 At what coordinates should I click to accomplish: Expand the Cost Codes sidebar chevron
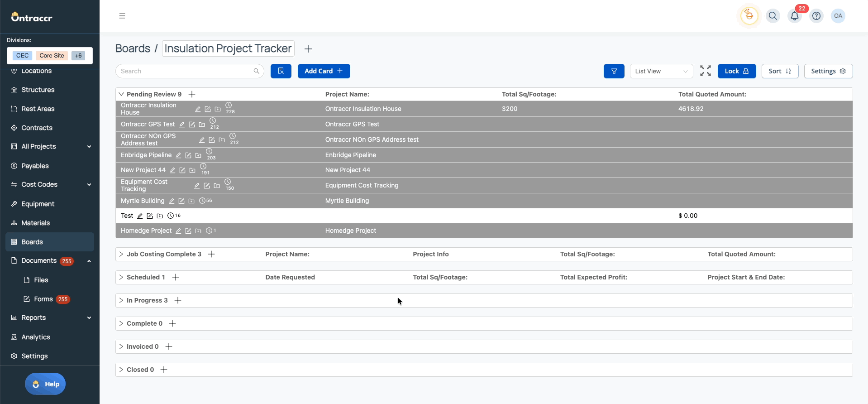tap(89, 185)
